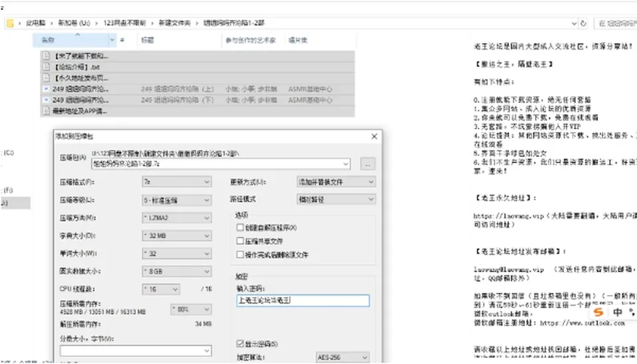Enable the compress shared files checkbox
Image resolution: width=637 pixels, height=364 pixels.
pyautogui.click(x=240, y=241)
